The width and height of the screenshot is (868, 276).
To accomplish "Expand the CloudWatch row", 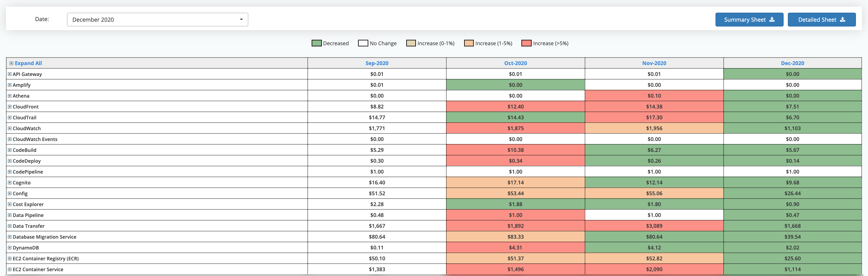I will [x=10, y=128].
